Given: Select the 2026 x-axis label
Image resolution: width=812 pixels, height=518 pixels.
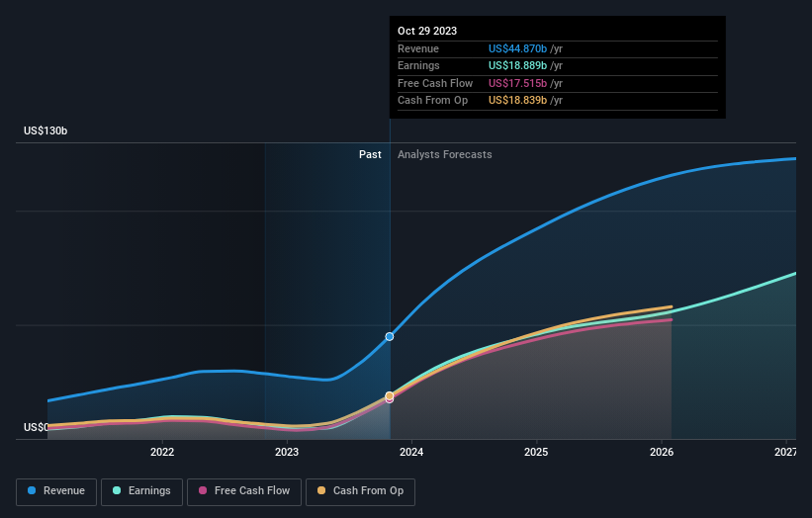Looking at the screenshot, I should click(662, 452).
